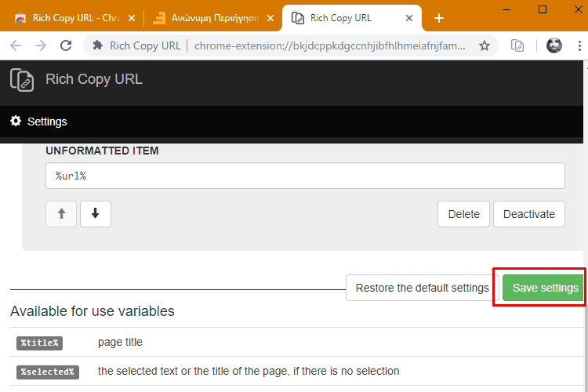
Task: Click the browser forward arrow
Action: pyautogui.click(x=41, y=45)
